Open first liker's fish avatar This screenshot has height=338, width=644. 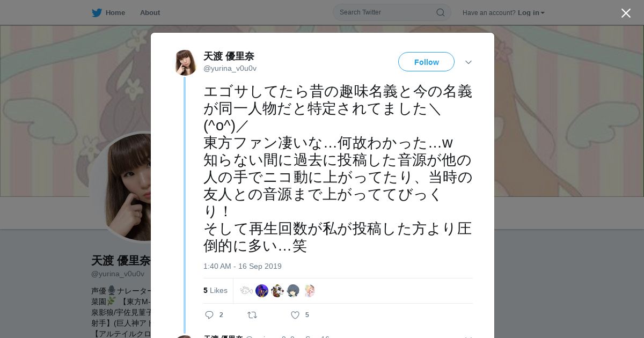tap(246, 291)
